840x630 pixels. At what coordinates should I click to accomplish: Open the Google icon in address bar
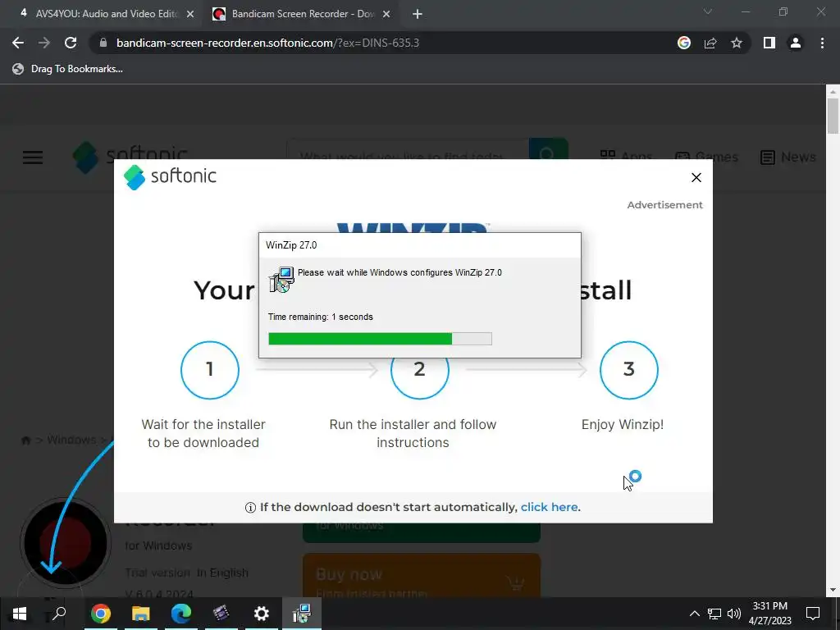(683, 43)
